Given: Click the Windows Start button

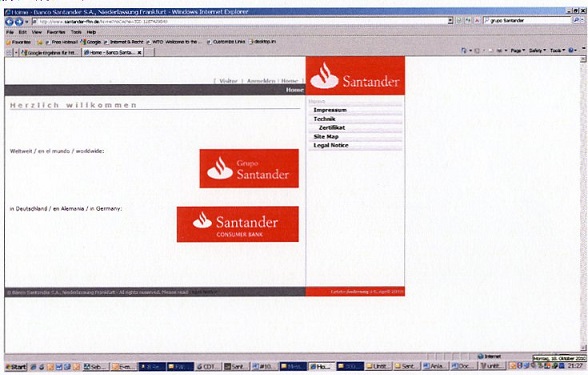Looking at the screenshot, I should pos(16,366).
